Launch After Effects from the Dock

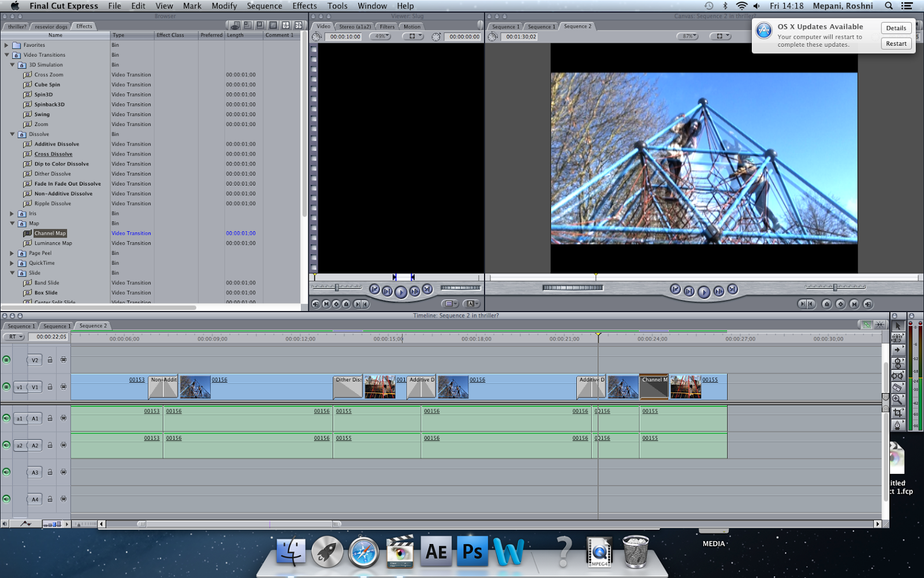436,551
